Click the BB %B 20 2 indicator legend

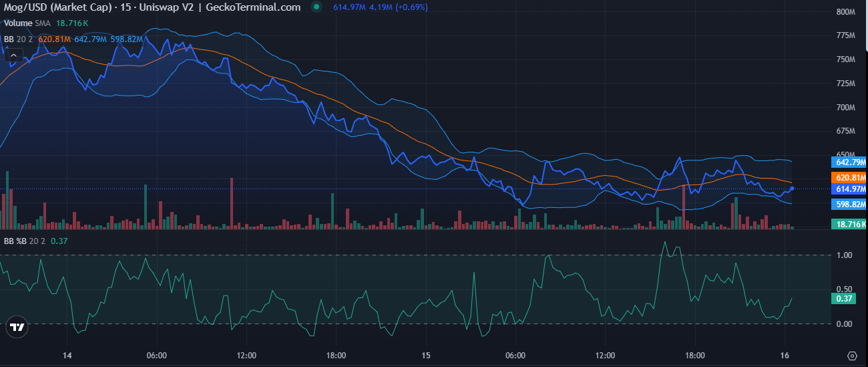click(x=25, y=241)
